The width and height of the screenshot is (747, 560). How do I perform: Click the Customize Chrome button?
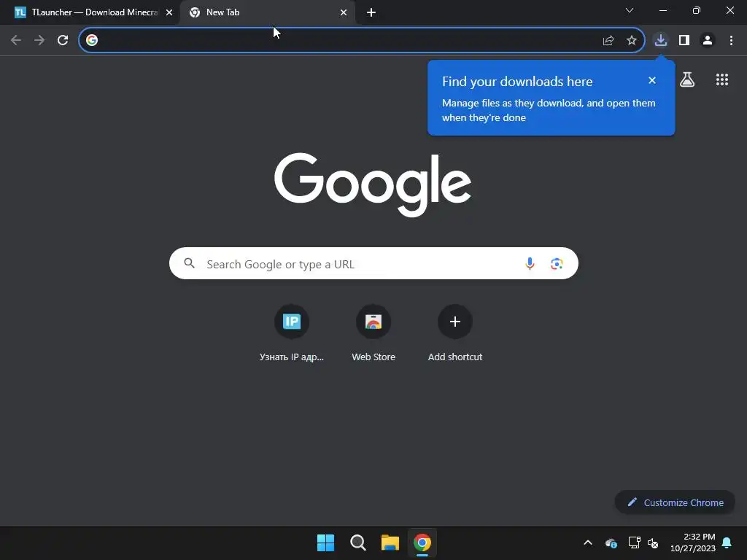(x=675, y=502)
